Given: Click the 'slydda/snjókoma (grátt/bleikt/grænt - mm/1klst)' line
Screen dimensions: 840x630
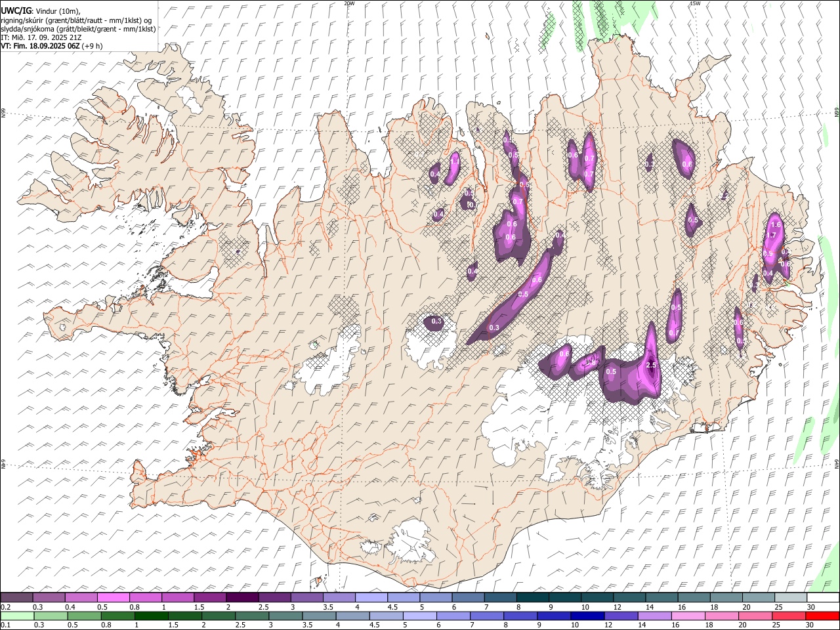Looking at the screenshot, I should [78, 29].
